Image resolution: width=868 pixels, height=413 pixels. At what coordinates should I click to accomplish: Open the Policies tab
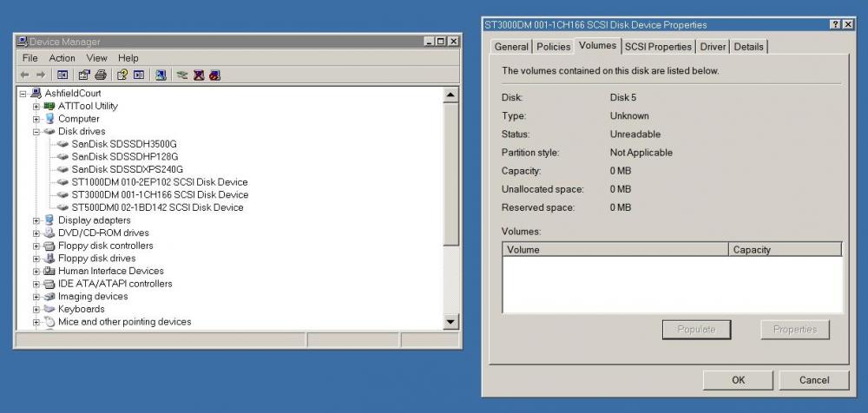pyautogui.click(x=553, y=47)
